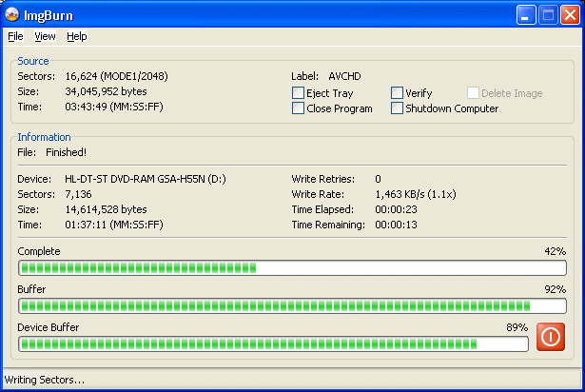The height and width of the screenshot is (392, 585).
Task: Close the ImgBurn window
Action: tap(570, 15)
